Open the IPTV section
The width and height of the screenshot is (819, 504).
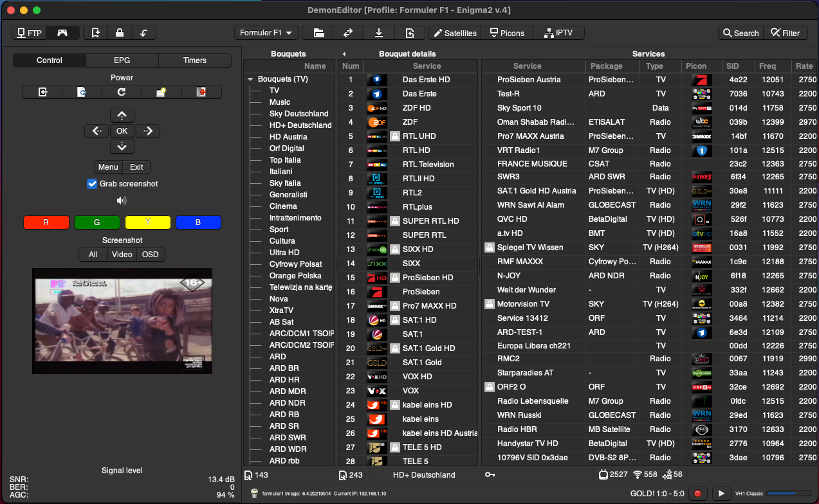(x=558, y=33)
